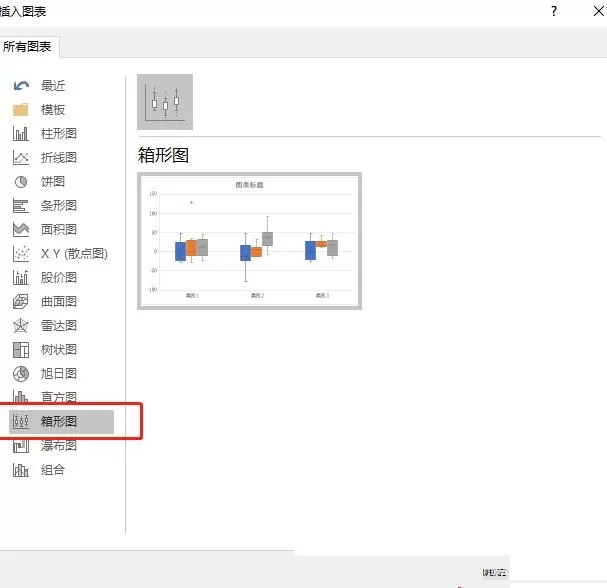The image size is (607, 588).
Task: Click the XY scatter (散点图) icon
Action: coord(21,254)
